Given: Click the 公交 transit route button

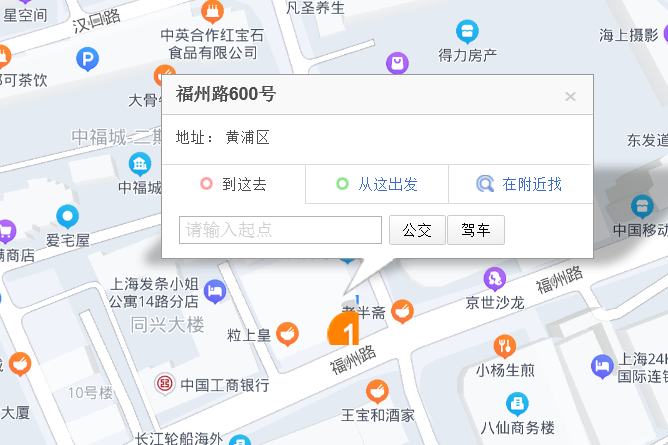Looking at the screenshot, I should coord(417,230).
